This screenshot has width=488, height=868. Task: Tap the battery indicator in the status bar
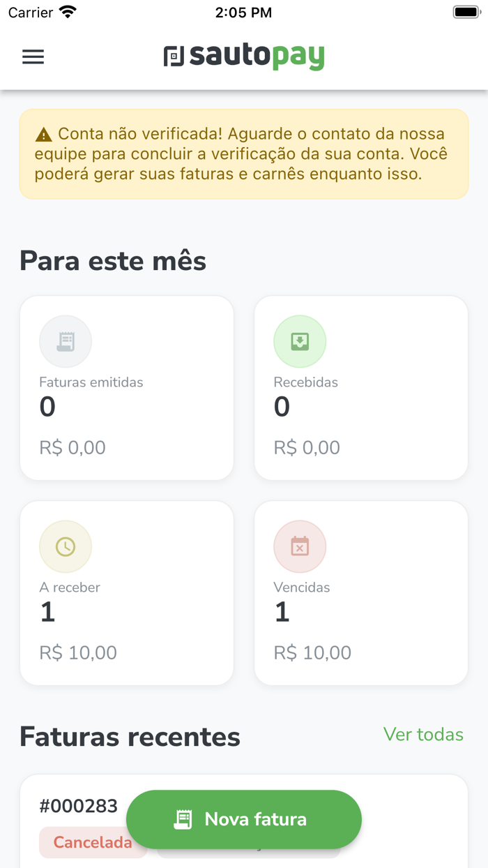point(464,11)
